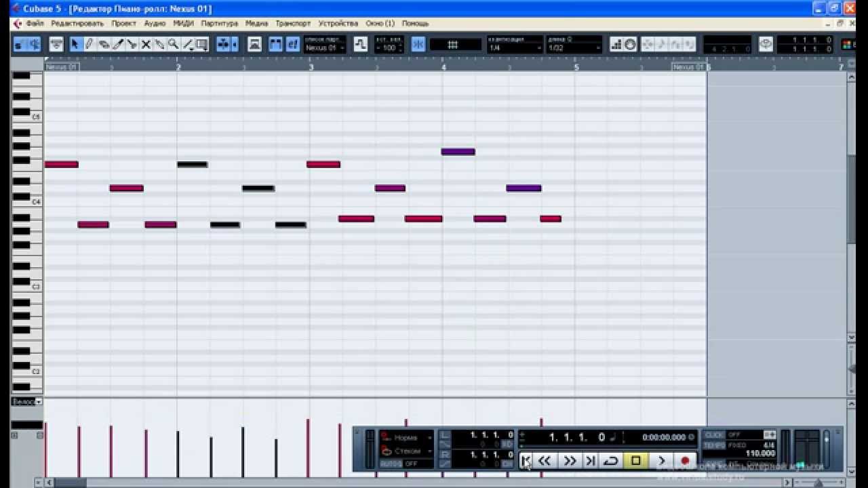Toggle Show Info line button
Viewport: 868px width, 488px height.
click(x=56, y=44)
